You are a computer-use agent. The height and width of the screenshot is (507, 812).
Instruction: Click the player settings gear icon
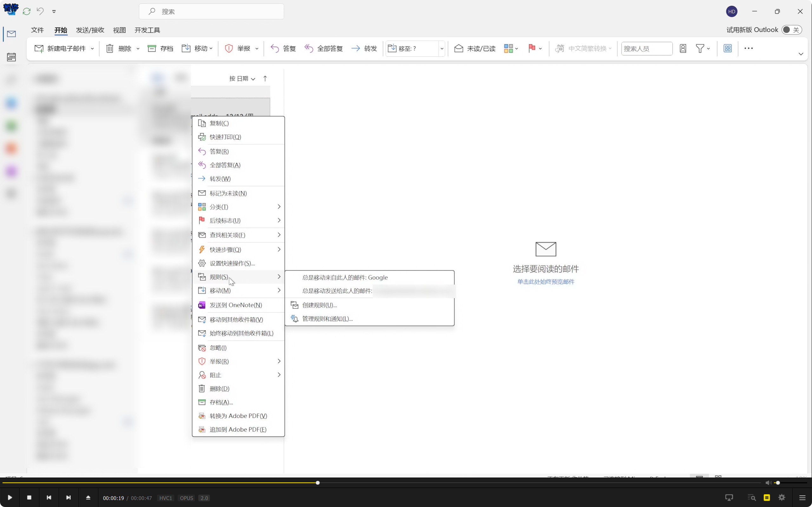(782, 497)
